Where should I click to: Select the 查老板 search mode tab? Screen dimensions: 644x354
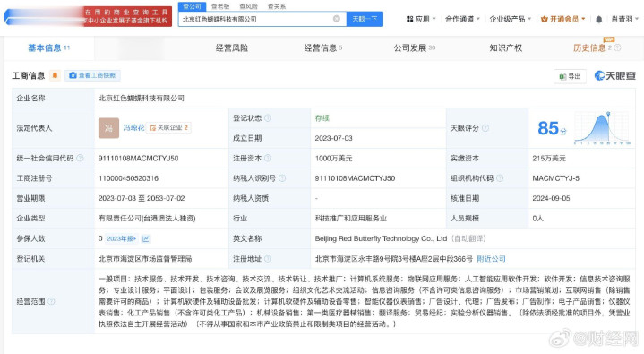pyautogui.click(x=220, y=6)
